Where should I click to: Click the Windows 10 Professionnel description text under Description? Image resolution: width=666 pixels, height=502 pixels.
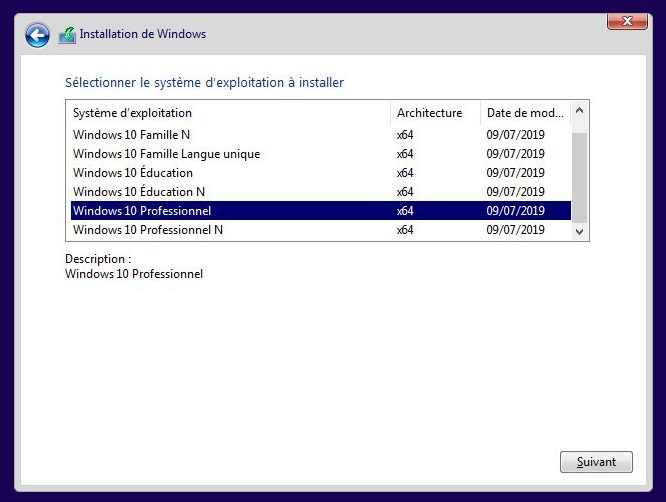[x=134, y=274]
